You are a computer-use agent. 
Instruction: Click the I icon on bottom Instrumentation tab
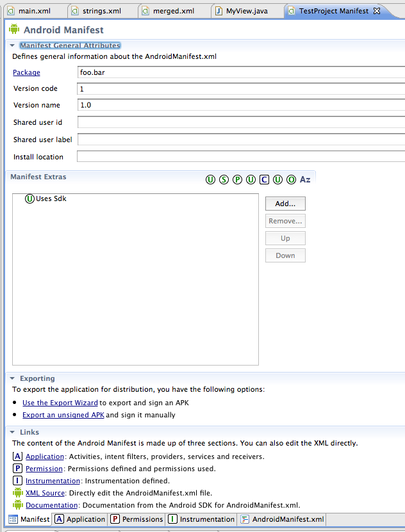173,519
